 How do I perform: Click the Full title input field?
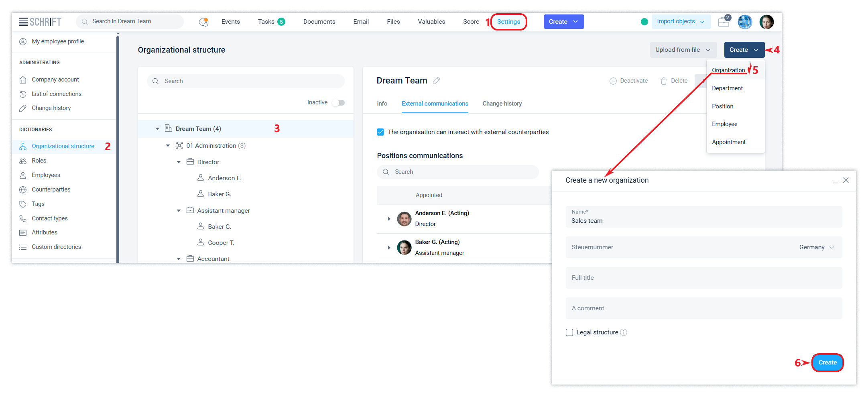(703, 278)
